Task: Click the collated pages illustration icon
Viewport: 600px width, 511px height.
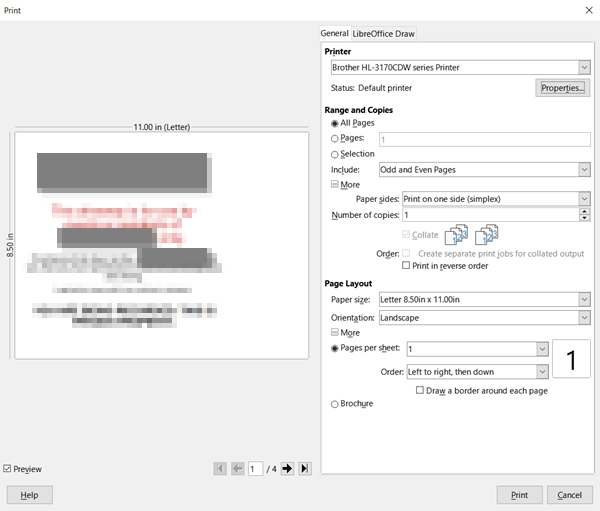Action: tap(456, 235)
